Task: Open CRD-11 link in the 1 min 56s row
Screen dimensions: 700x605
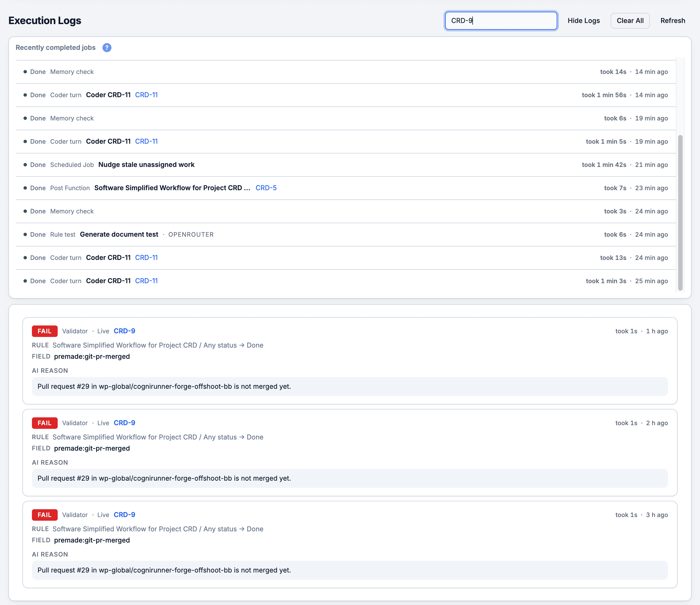Action: pos(146,95)
